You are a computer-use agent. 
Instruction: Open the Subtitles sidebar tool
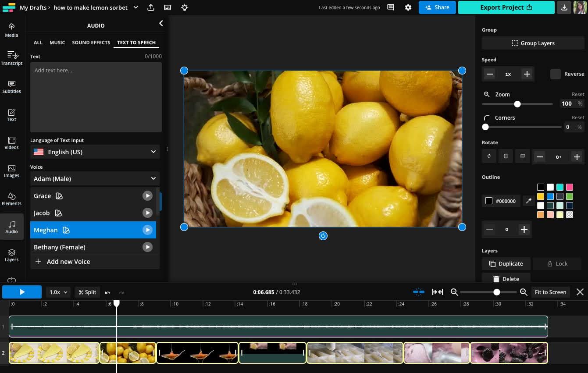point(12,87)
